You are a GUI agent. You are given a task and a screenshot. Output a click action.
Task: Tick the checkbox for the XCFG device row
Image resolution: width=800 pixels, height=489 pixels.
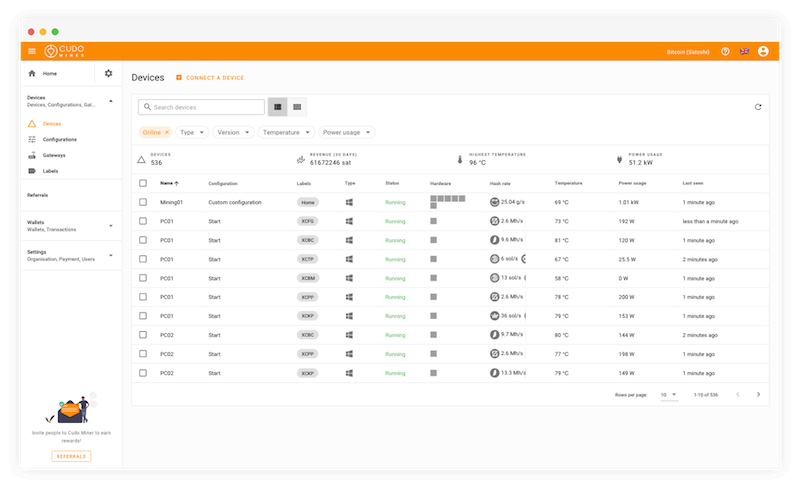pos(143,221)
